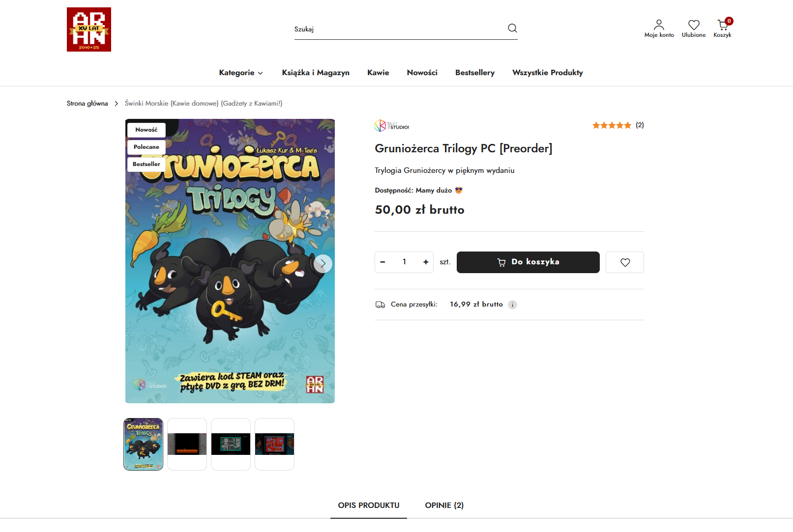Click the ARHN store logo
This screenshot has width=793, height=532.
[x=89, y=29]
